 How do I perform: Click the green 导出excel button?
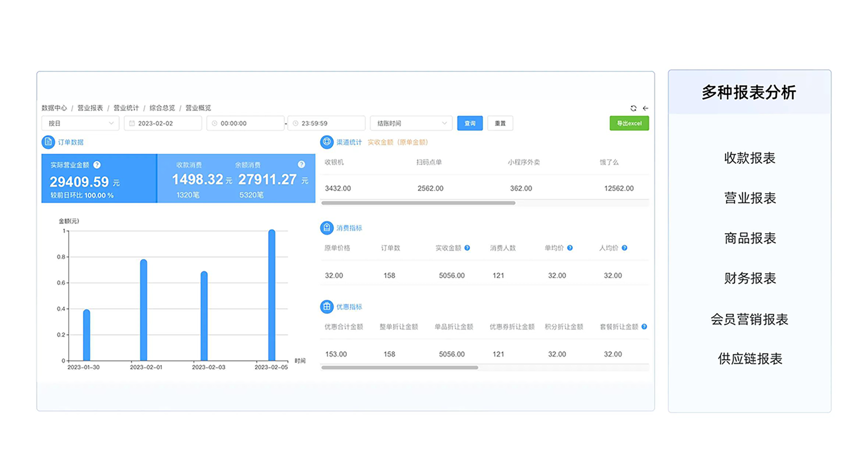[629, 123]
